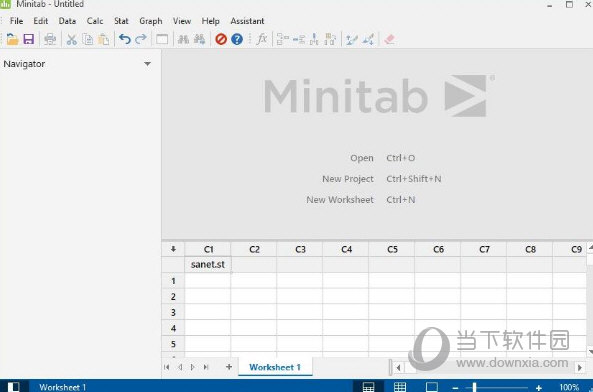Click the fx formula icon
Screen dimensions: 593x392
pyautogui.click(x=262, y=39)
